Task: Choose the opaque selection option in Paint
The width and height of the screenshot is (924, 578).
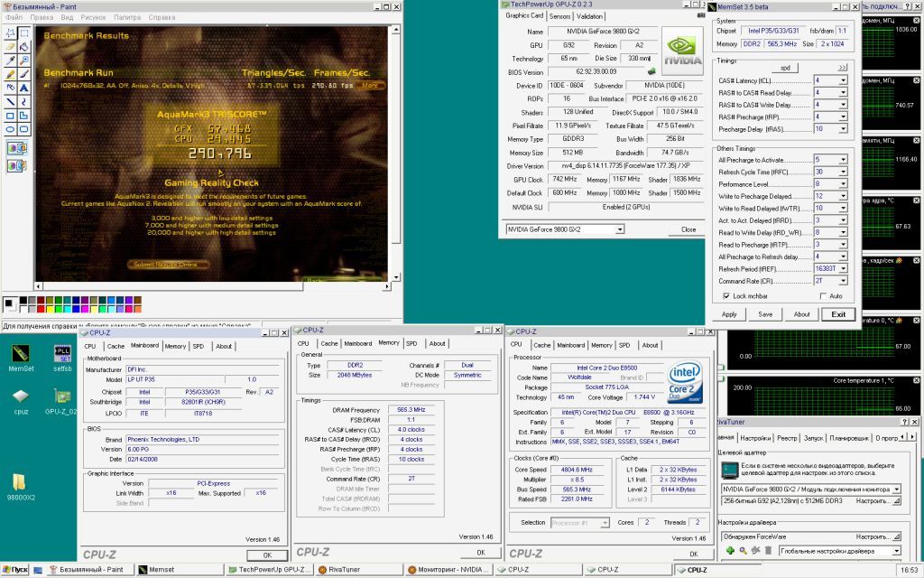Action: (16, 148)
